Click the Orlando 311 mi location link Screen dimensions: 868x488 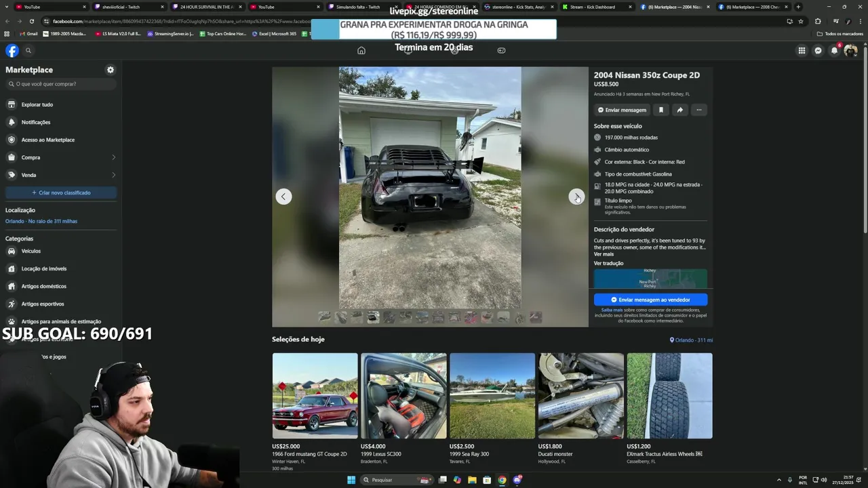(x=691, y=340)
